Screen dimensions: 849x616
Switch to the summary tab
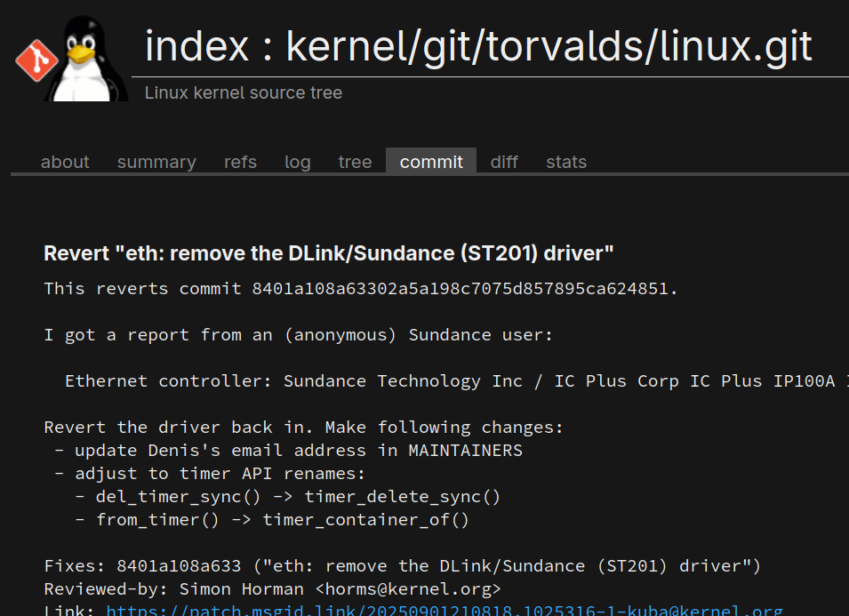click(x=156, y=162)
